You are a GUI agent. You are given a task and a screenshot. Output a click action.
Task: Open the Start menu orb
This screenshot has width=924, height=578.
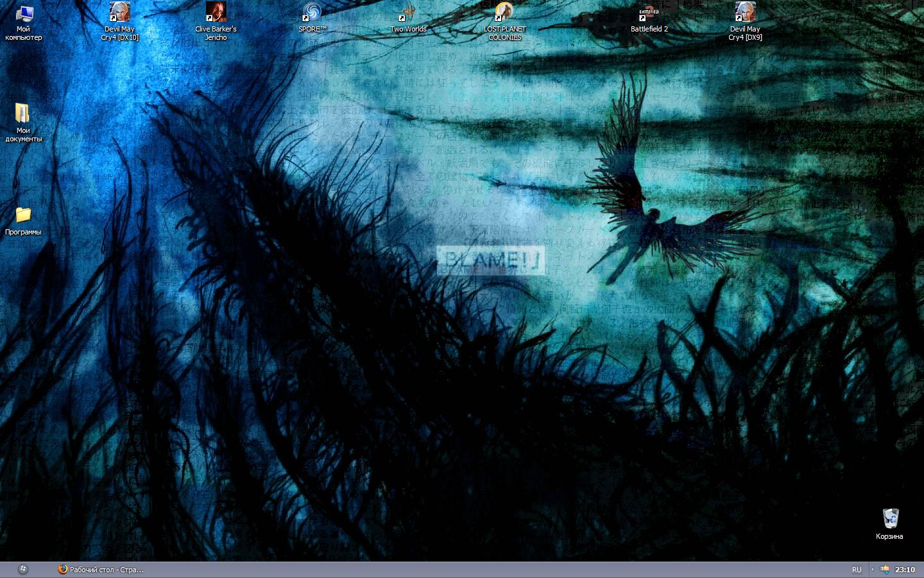pos(23,569)
